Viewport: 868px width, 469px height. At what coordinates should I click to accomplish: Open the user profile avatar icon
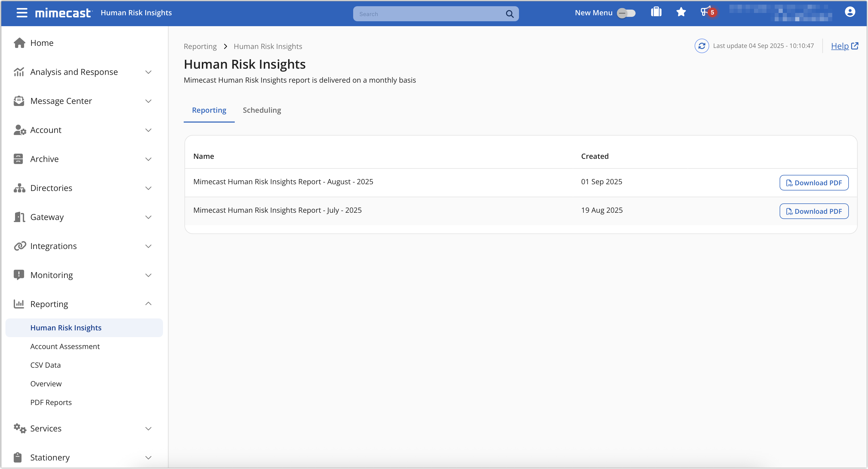(x=850, y=12)
